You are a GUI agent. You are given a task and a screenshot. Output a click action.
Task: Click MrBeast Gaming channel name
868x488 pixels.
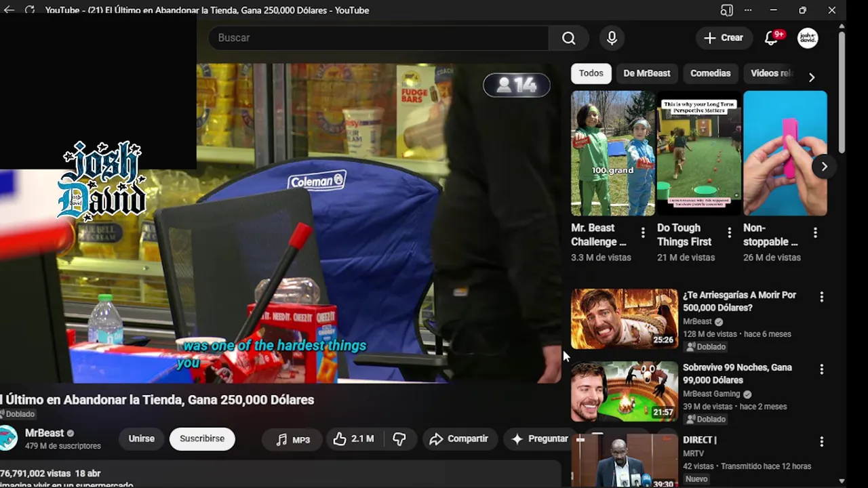712,394
